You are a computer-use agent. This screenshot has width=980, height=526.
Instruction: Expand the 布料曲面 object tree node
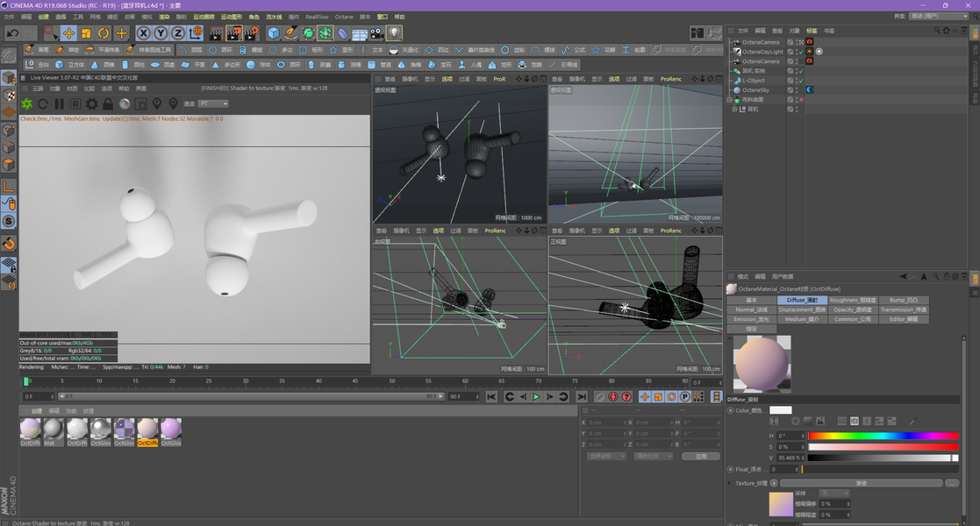pyautogui.click(x=729, y=100)
